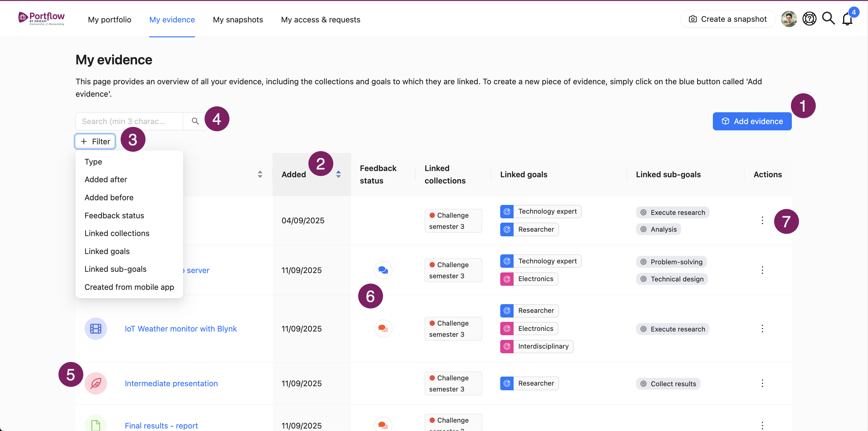Open actions menu for 04/09/2025 row
Viewport: 868px width, 431px height.
[762, 220]
